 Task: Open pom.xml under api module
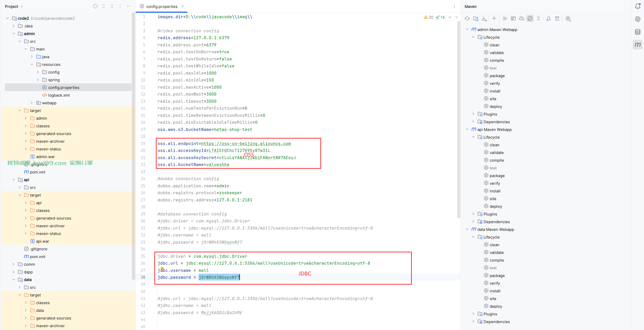point(37,256)
